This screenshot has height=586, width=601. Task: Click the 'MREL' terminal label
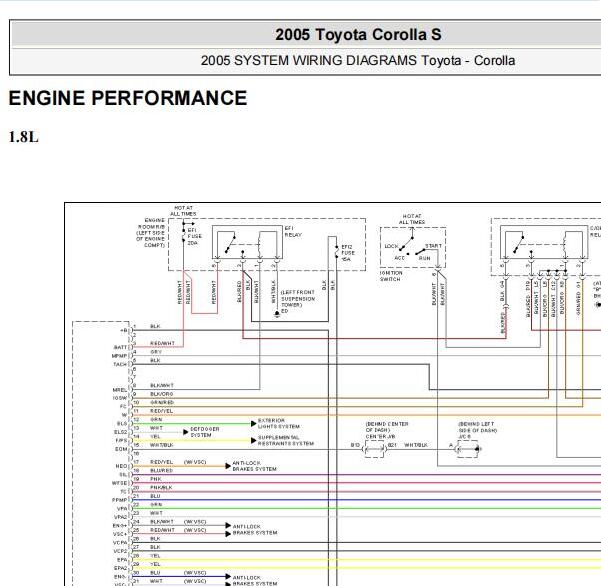tap(120, 390)
